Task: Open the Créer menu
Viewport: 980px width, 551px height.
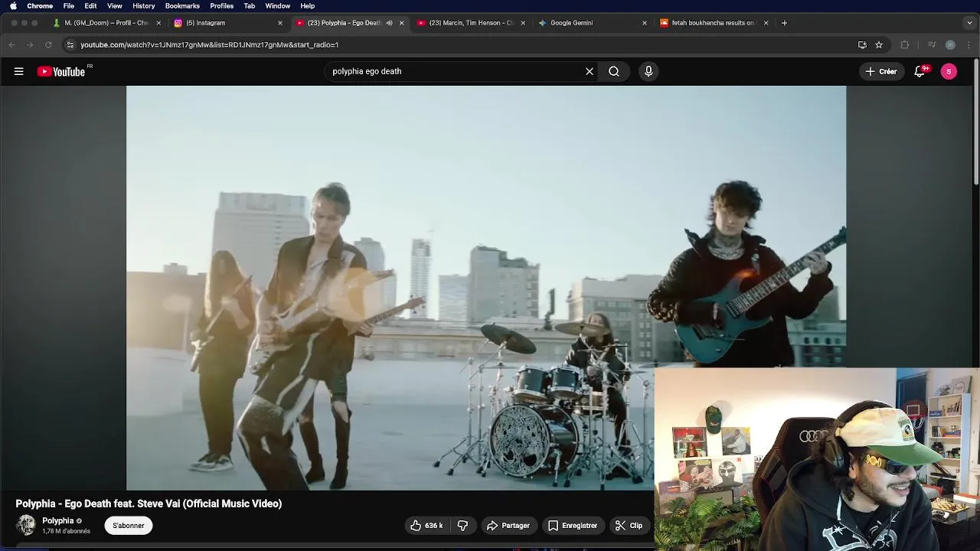Action: [x=881, y=71]
